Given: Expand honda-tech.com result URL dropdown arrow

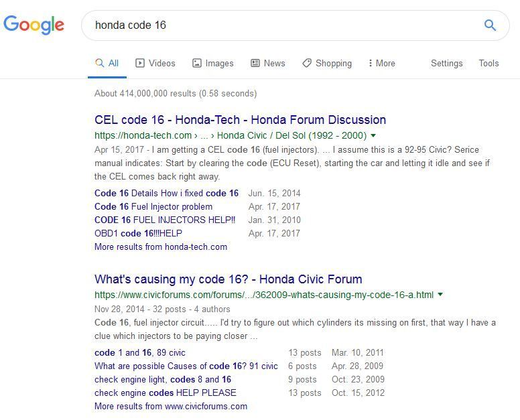Looking at the screenshot, I should 373,135.
